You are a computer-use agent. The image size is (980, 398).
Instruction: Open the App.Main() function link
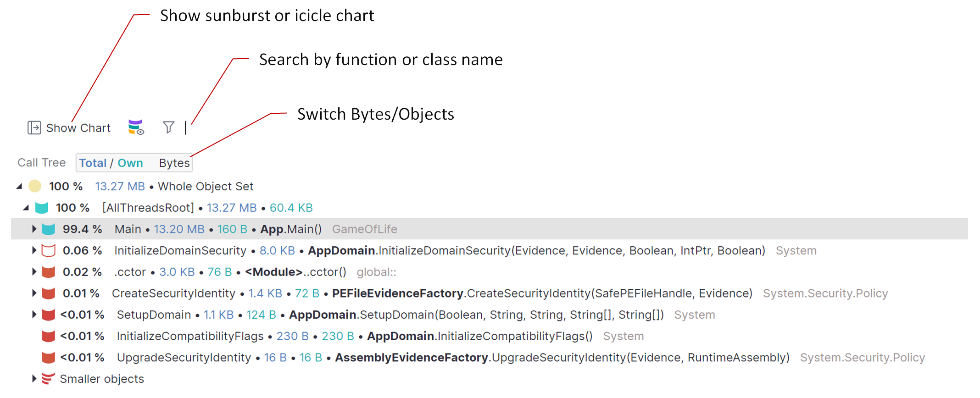tap(291, 229)
